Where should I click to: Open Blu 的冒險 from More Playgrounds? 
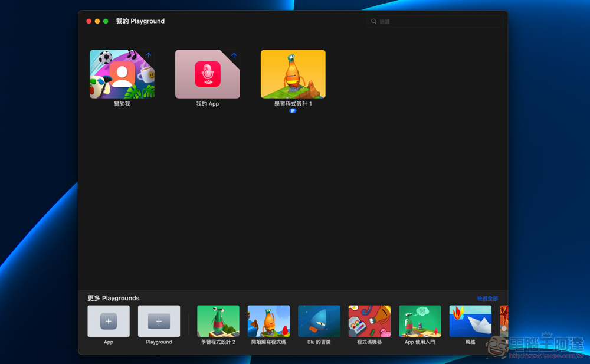click(x=319, y=321)
